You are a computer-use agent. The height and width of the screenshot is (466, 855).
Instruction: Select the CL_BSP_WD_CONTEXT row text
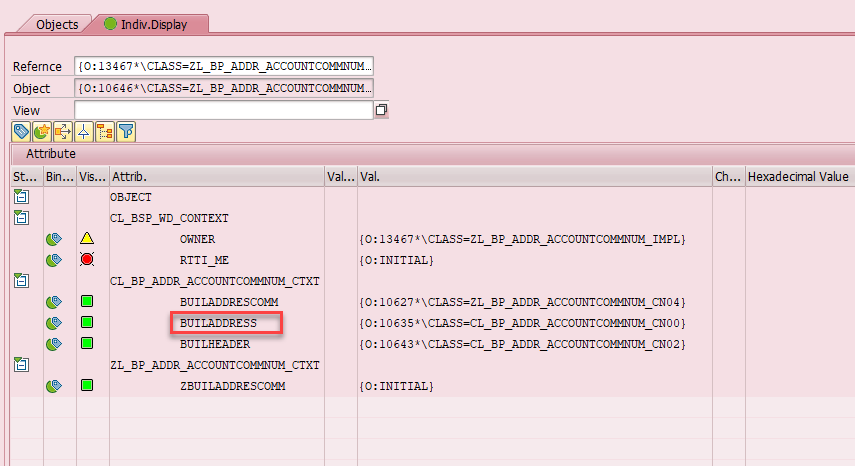pyautogui.click(x=169, y=218)
